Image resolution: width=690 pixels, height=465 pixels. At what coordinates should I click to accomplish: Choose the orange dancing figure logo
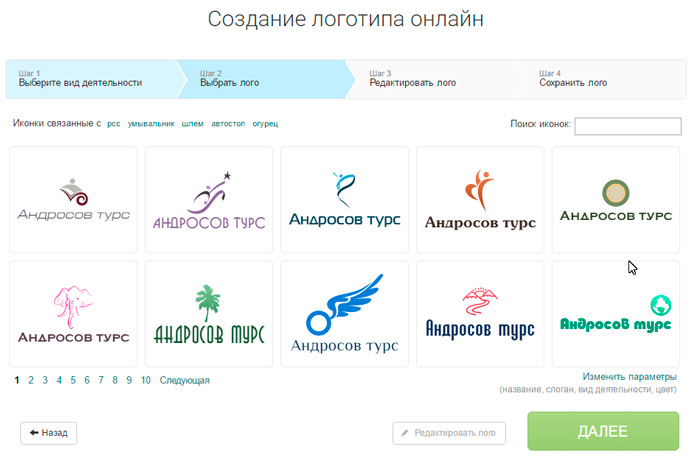coord(480,200)
